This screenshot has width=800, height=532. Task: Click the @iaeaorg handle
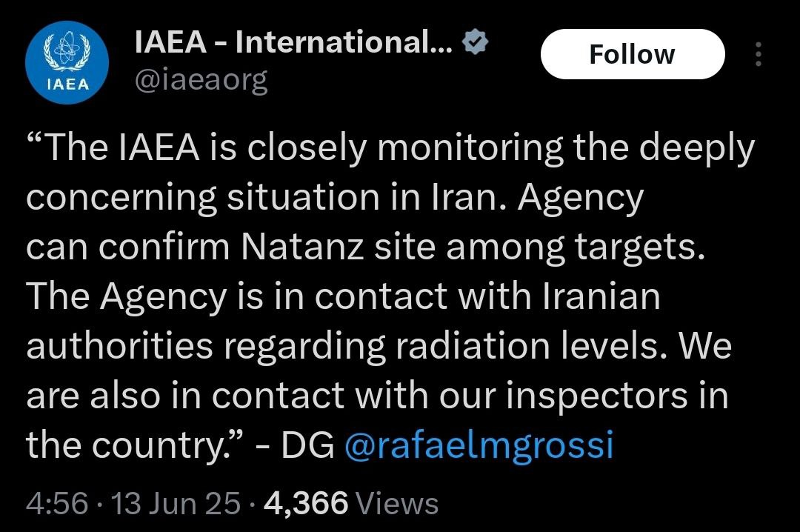(x=201, y=79)
